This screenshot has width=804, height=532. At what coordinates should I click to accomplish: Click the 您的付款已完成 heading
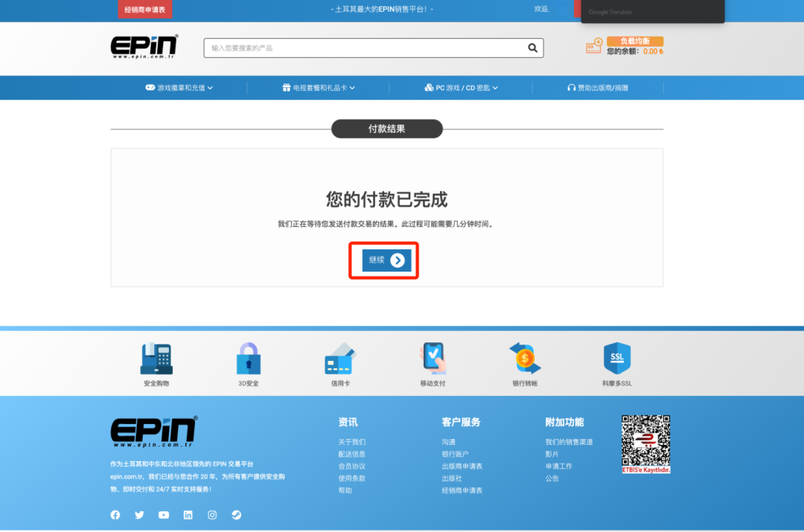coord(386,199)
